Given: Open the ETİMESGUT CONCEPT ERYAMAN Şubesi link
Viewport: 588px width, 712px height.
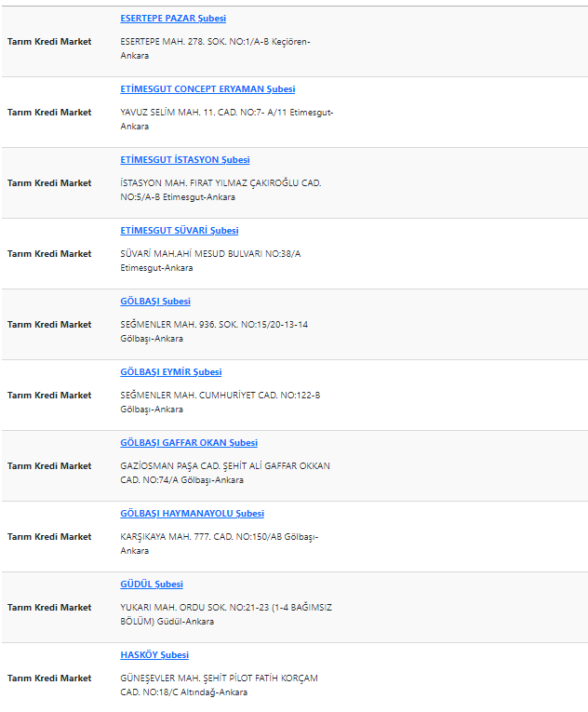Looking at the screenshot, I should 207,89.
